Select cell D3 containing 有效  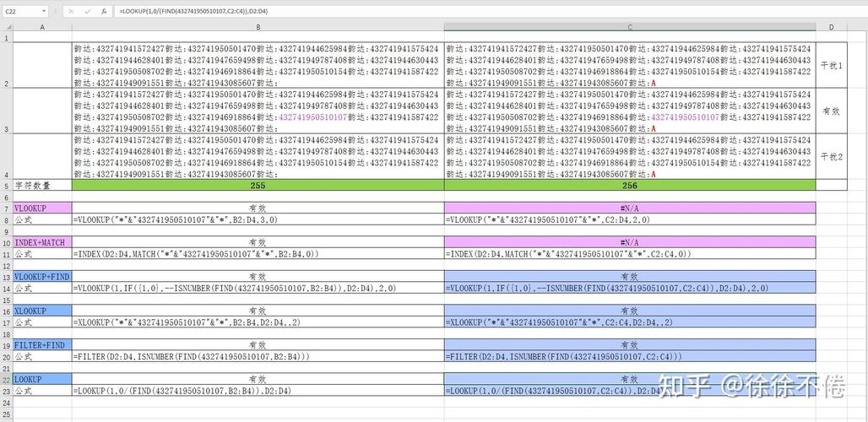[832, 111]
